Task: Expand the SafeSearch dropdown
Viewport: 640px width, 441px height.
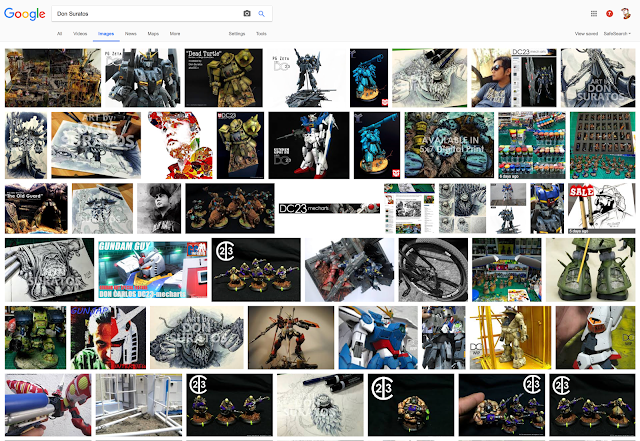Action: (x=617, y=33)
